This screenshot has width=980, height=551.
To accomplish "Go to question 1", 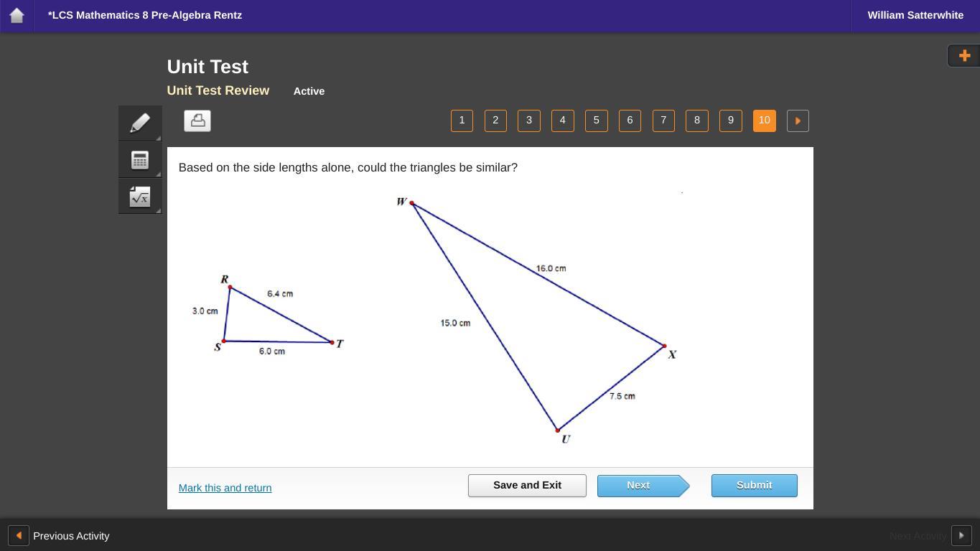I will [462, 121].
